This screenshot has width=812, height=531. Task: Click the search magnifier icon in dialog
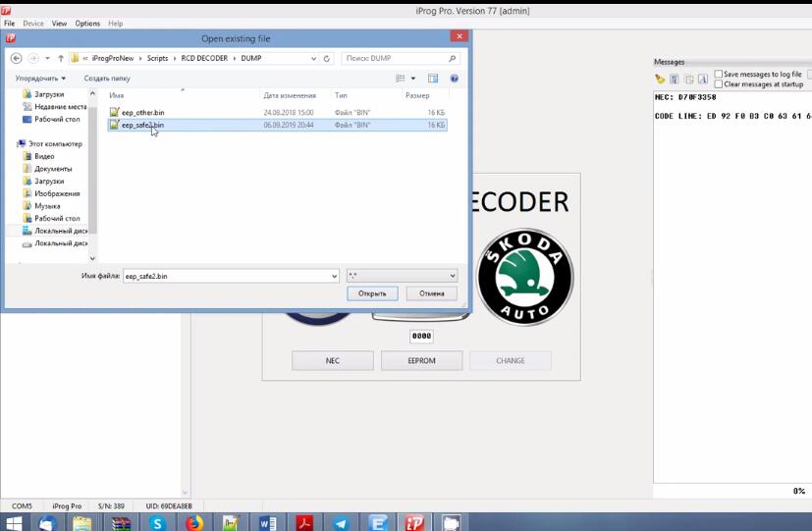[452, 59]
